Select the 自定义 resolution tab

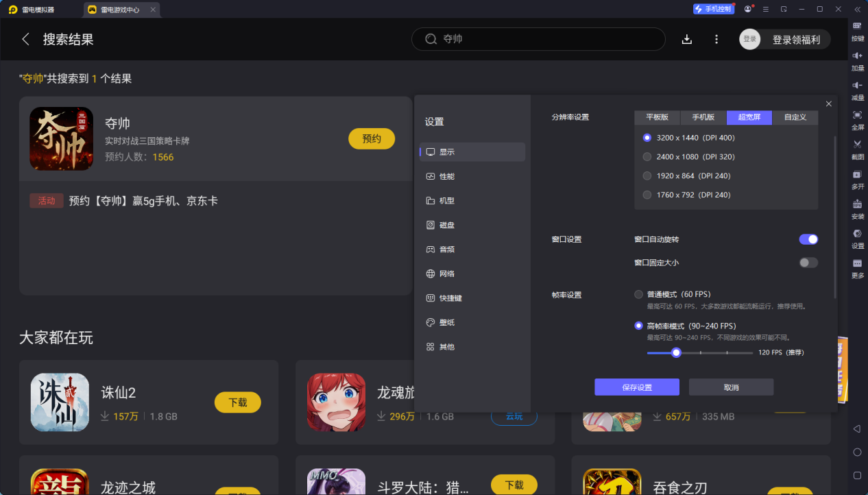(x=795, y=117)
